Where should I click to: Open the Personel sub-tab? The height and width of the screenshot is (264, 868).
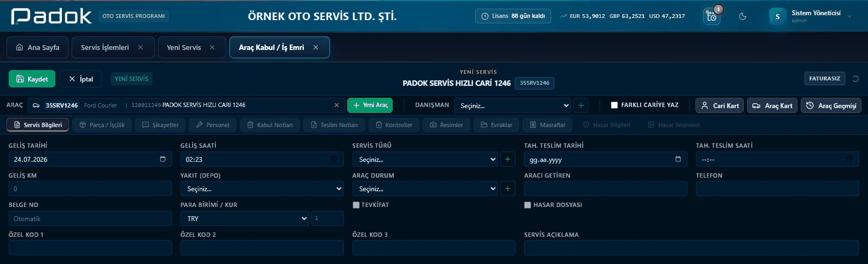pos(213,125)
